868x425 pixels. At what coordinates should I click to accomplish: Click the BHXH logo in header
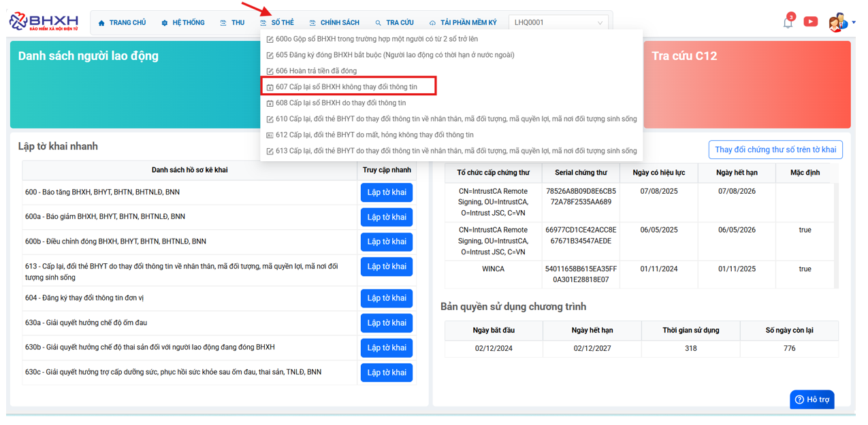tap(44, 22)
